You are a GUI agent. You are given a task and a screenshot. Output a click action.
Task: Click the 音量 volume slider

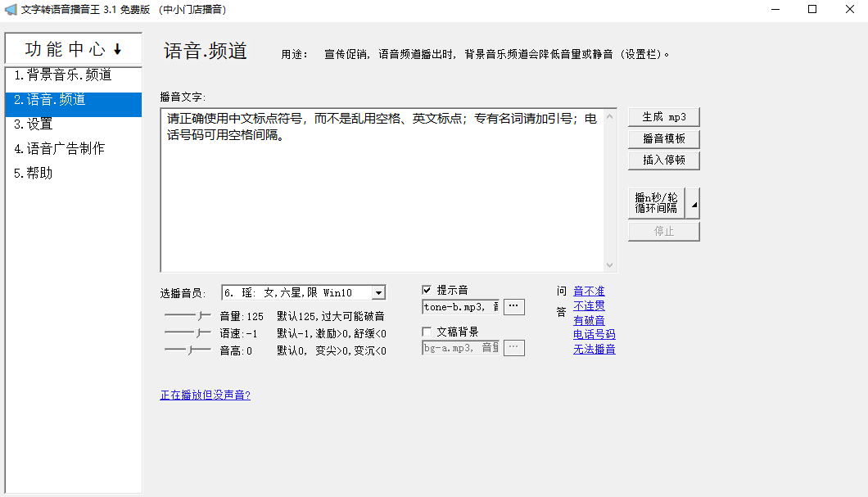(x=188, y=316)
